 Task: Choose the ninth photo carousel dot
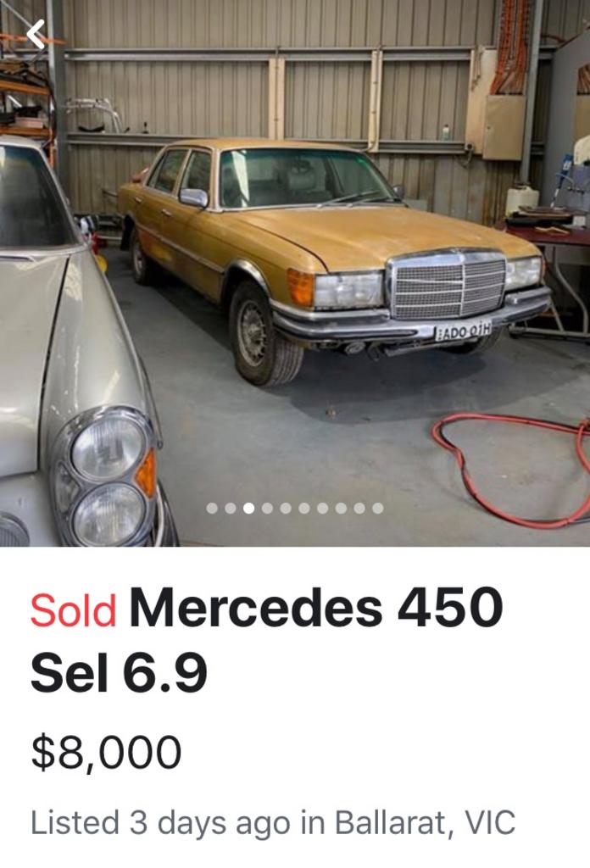coord(359,509)
